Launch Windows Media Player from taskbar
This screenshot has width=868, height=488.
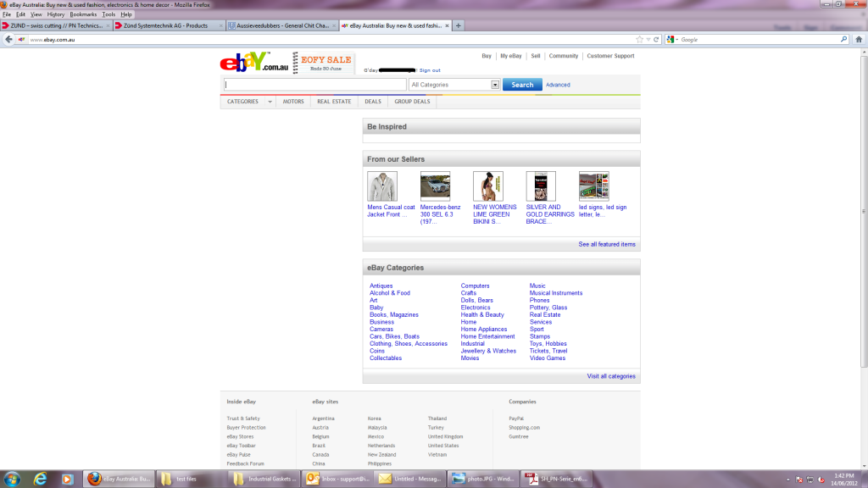(67, 479)
